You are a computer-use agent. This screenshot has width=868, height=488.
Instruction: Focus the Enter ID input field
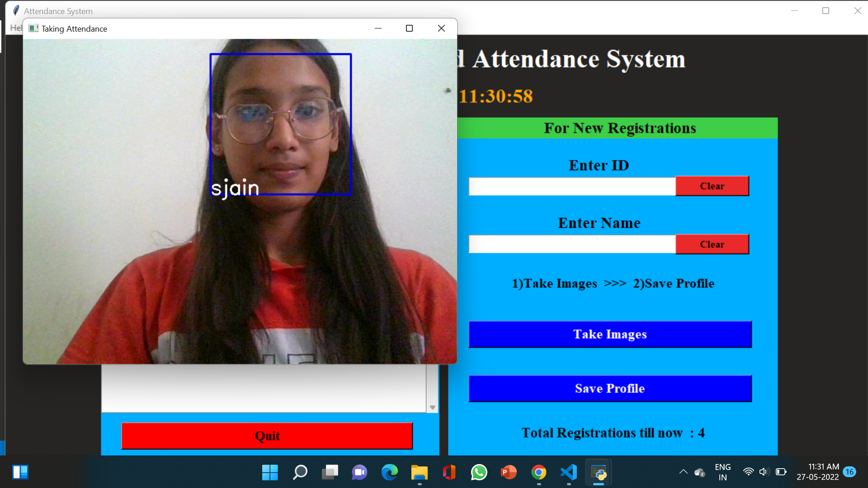tap(572, 186)
